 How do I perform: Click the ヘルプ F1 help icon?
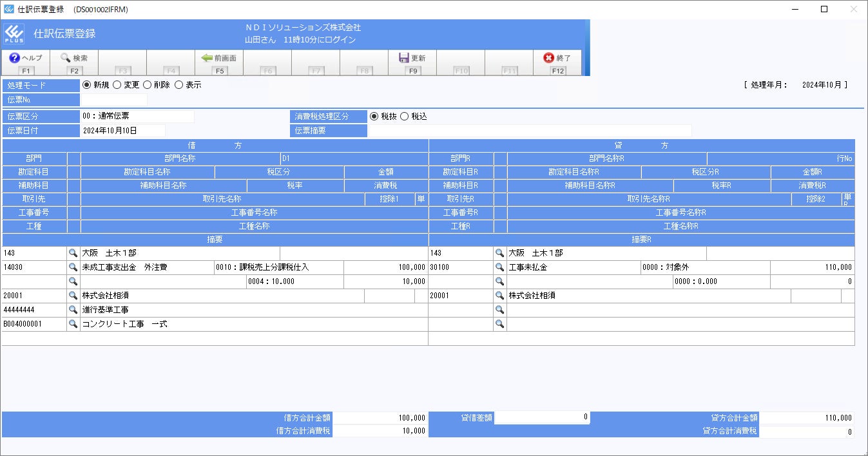(x=14, y=58)
